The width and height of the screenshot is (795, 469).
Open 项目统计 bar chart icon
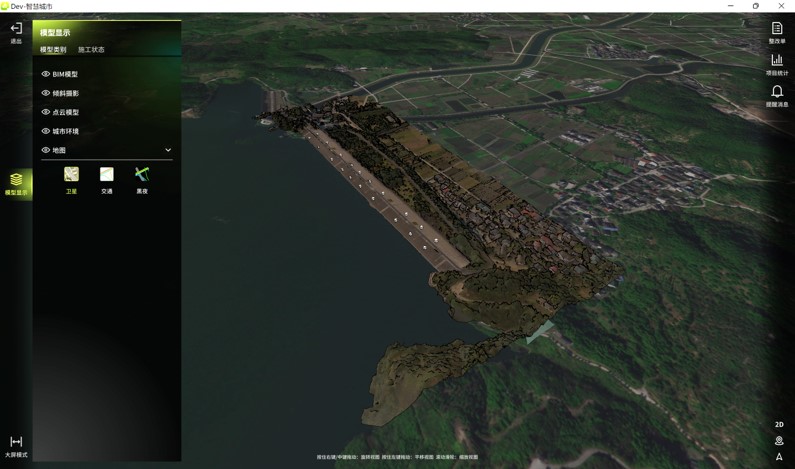777,61
